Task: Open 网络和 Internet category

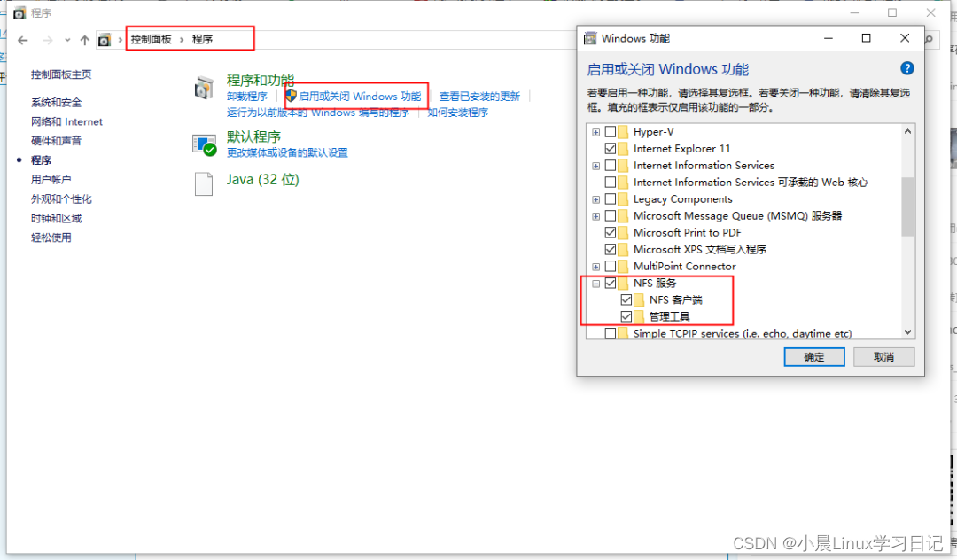Action: (66, 121)
